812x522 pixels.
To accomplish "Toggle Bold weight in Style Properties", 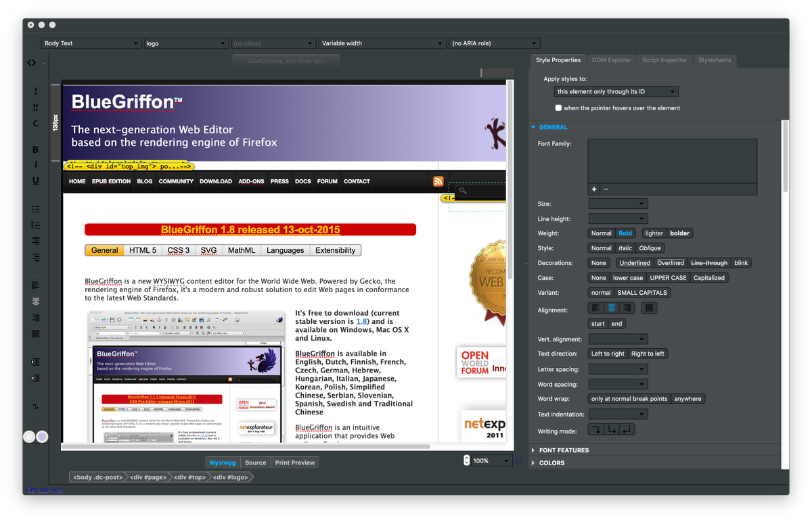I will click(x=625, y=233).
